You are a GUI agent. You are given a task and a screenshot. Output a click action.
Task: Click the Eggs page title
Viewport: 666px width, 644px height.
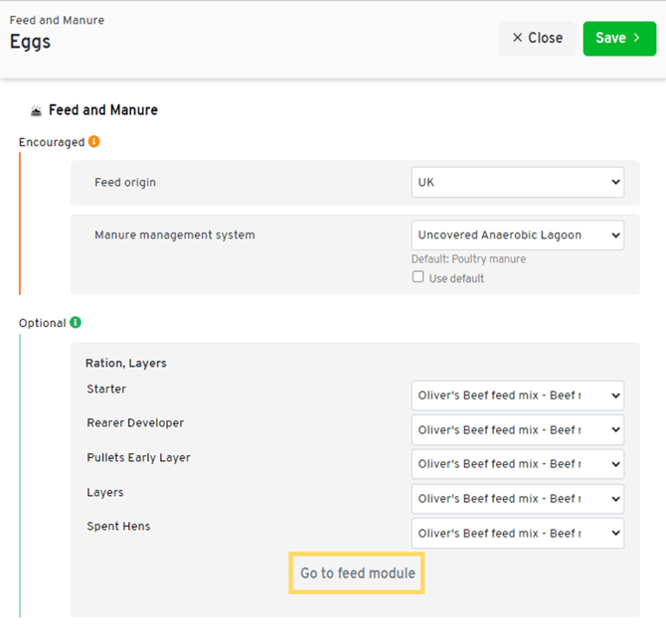[31, 42]
